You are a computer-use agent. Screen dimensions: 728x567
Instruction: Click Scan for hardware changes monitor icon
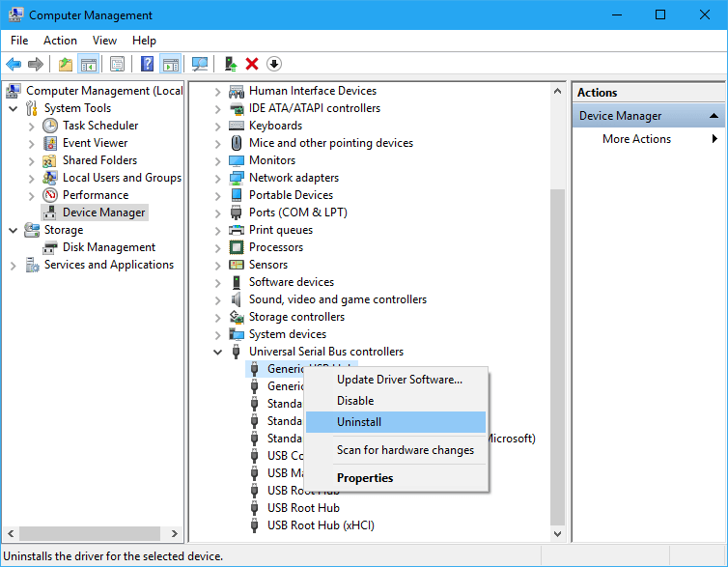(x=200, y=64)
